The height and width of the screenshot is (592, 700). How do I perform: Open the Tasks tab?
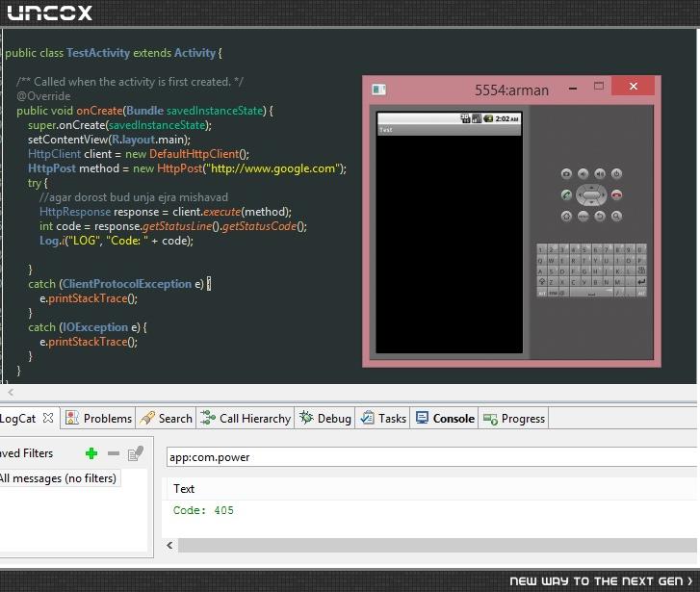pyautogui.click(x=383, y=419)
